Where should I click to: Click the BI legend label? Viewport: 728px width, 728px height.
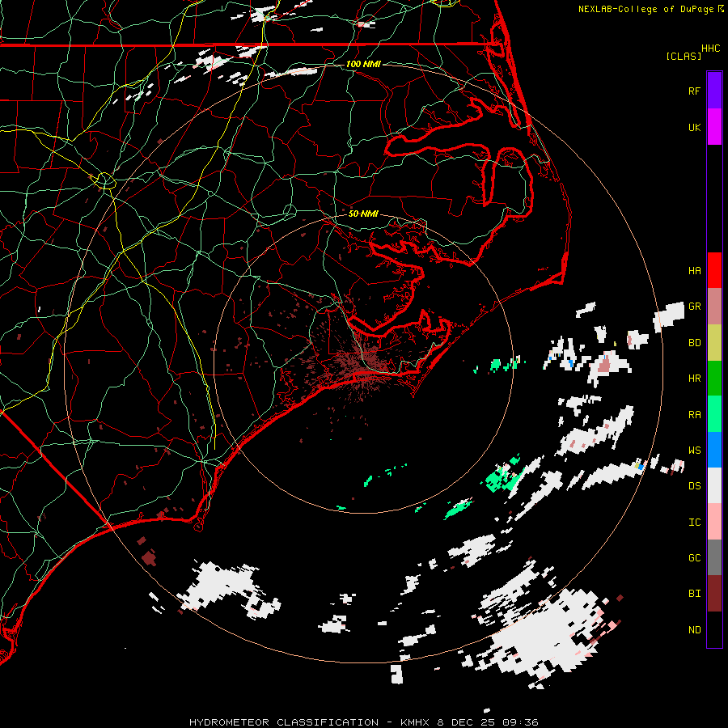(694, 594)
